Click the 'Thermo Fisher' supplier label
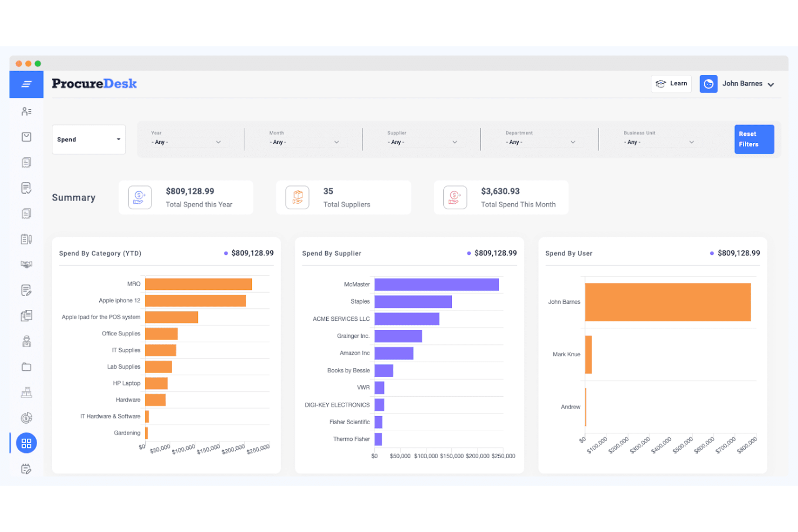 point(352,439)
